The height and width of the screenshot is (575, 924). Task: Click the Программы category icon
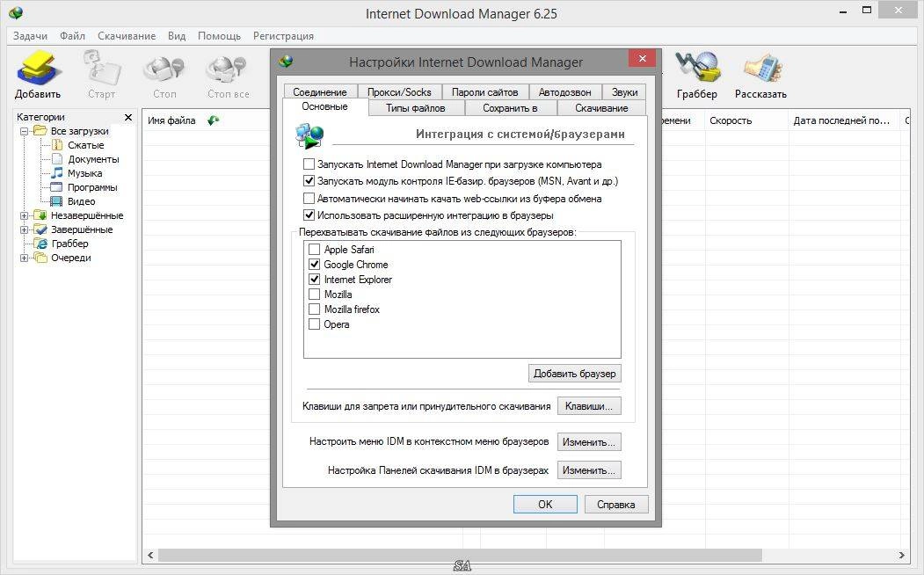(x=56, y=187)
